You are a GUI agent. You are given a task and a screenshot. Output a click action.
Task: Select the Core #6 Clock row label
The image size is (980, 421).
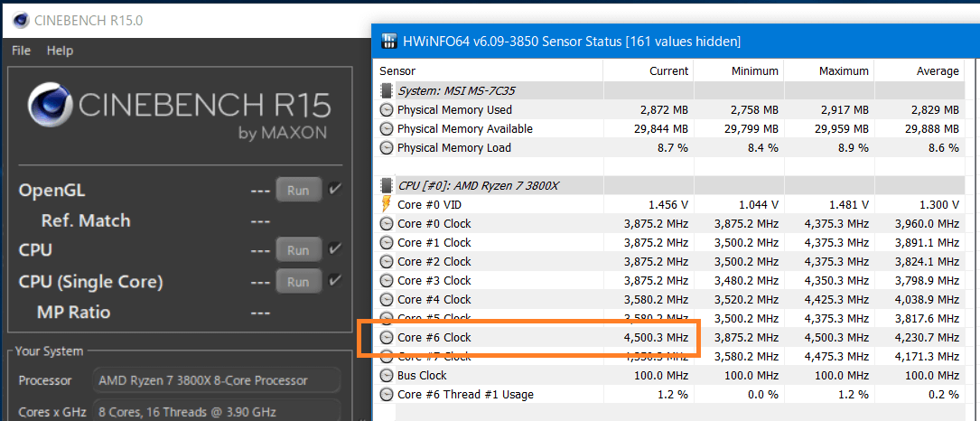[x=434, y=338]
